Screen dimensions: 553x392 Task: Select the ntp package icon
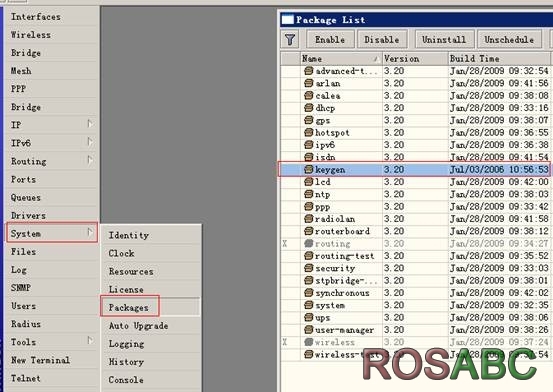coord(309,194)
